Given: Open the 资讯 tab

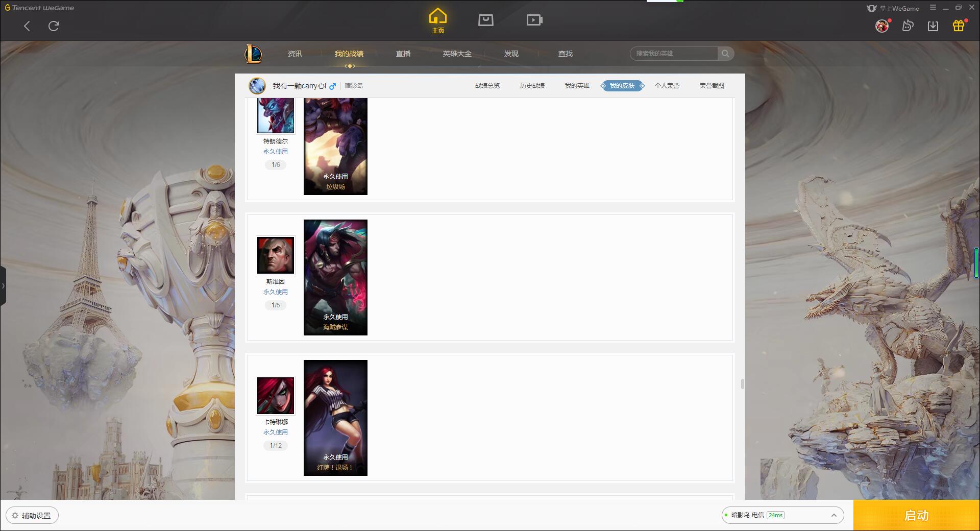Looking at the screenshot, I should pyautogui.click(x=295, y=54).
